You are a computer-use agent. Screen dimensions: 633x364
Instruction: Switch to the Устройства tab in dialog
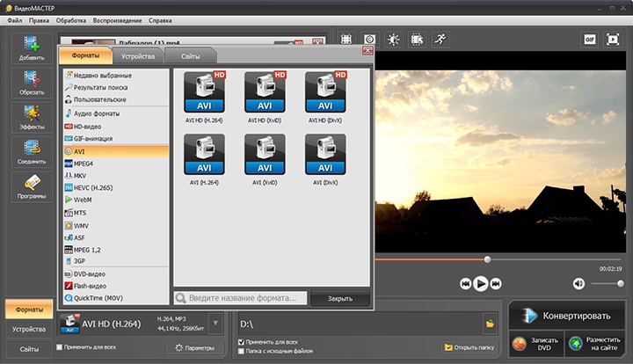click(138, 56)
